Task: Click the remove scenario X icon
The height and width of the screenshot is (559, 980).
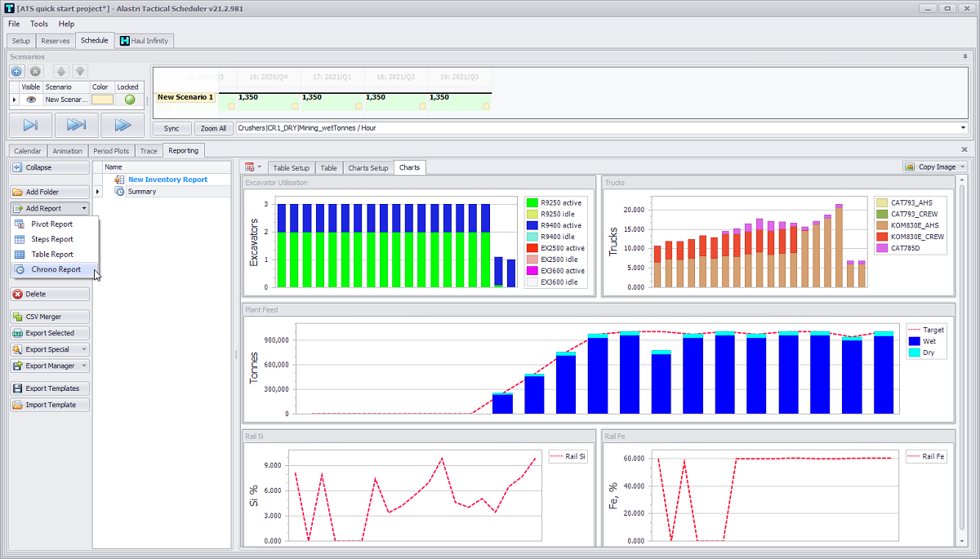Action: tap(36, 71)
